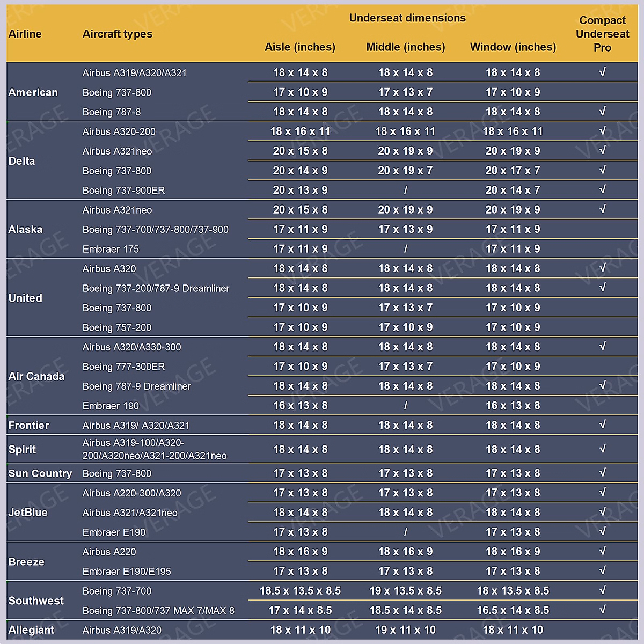Select the Aisle (inches) column header
The width and height of the screenshot is (644, 644).
coord(300,47)
